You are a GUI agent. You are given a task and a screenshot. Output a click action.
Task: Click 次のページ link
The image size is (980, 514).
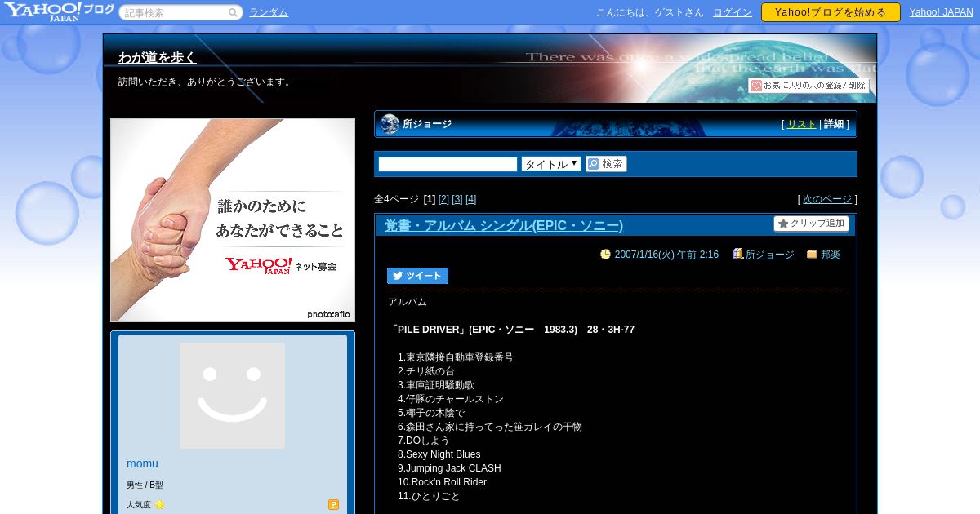point(827,199)
